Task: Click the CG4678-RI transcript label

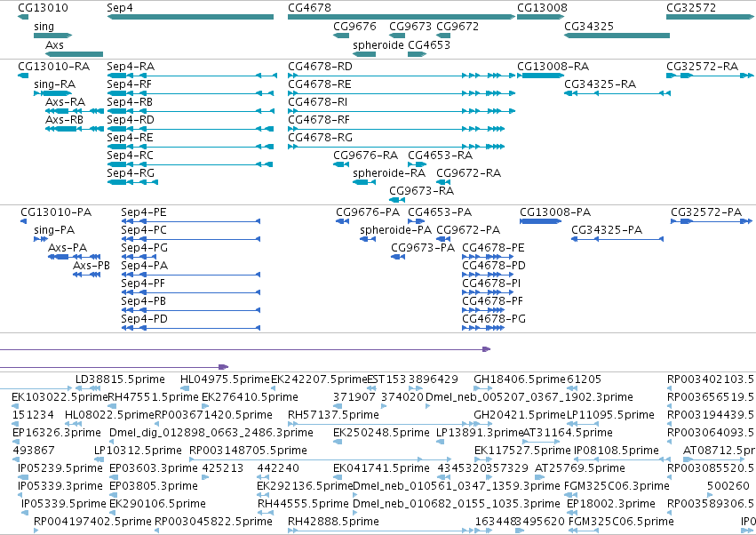Action: pyautogui.click(x=318, y=102)
